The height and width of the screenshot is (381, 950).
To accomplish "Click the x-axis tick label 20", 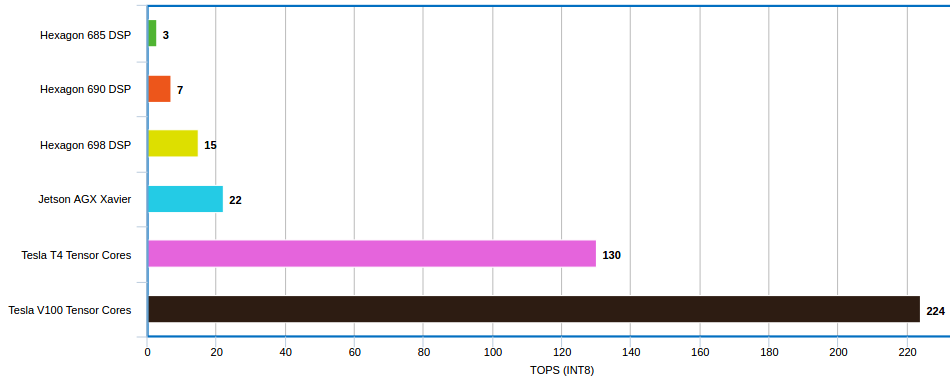I will coord(216,352).
